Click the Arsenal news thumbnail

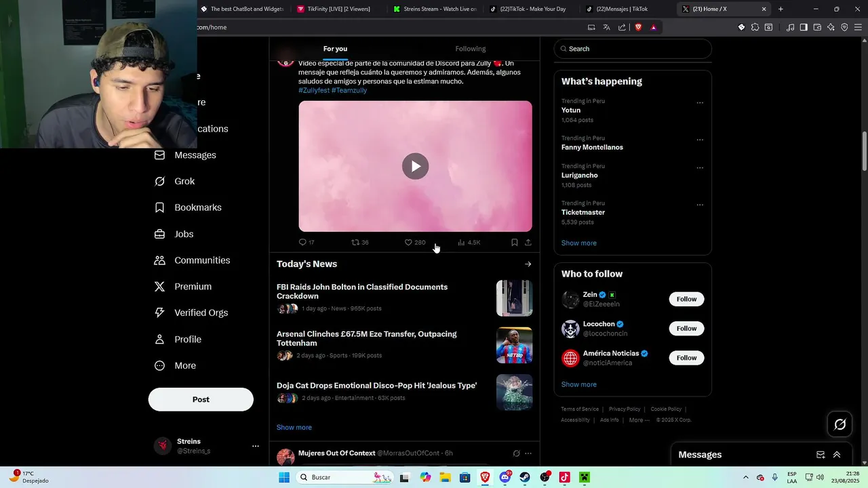click(514, 345)
